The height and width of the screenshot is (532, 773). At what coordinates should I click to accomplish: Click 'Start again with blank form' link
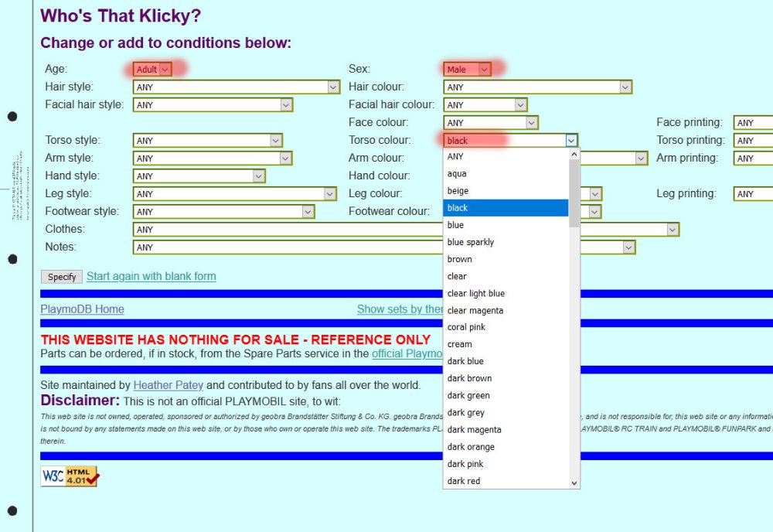pyautogui.click(x=151, y=276)
